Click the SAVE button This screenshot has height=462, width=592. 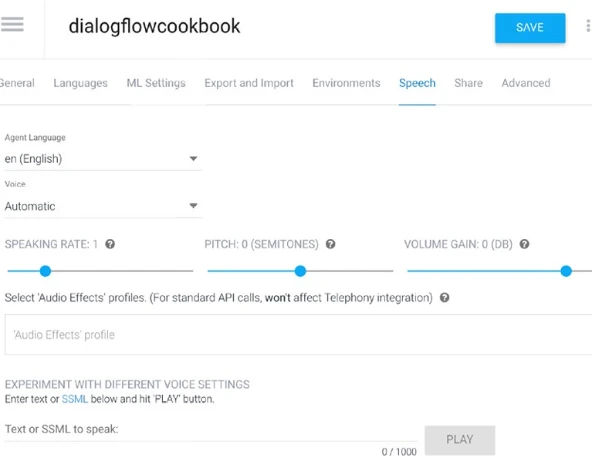[530, 28]
